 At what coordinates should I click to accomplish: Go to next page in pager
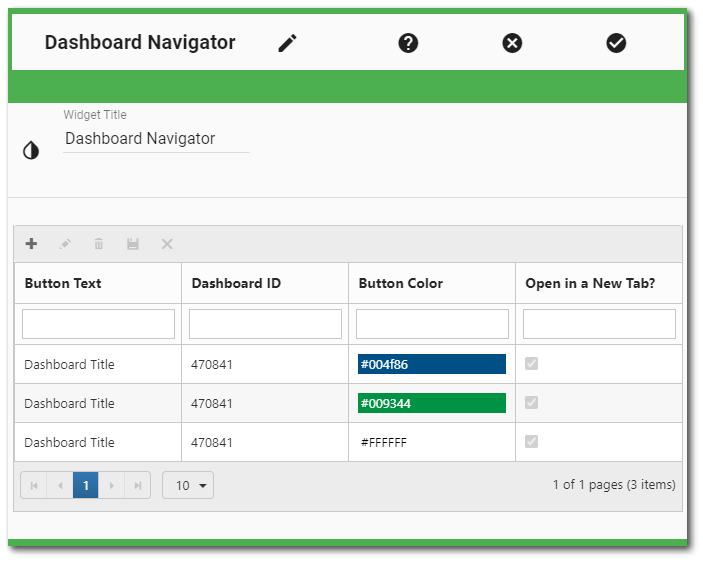point(112,485)
